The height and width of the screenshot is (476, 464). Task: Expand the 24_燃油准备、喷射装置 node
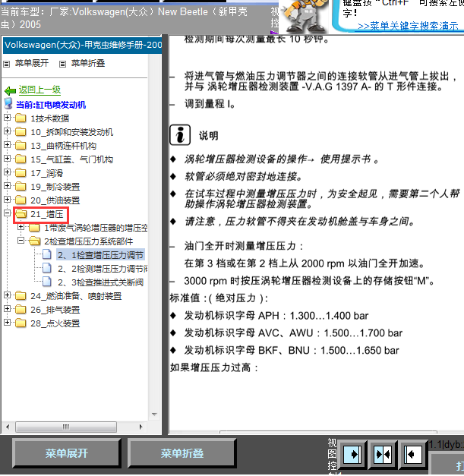pyautogui.click(x=7, y=295)
